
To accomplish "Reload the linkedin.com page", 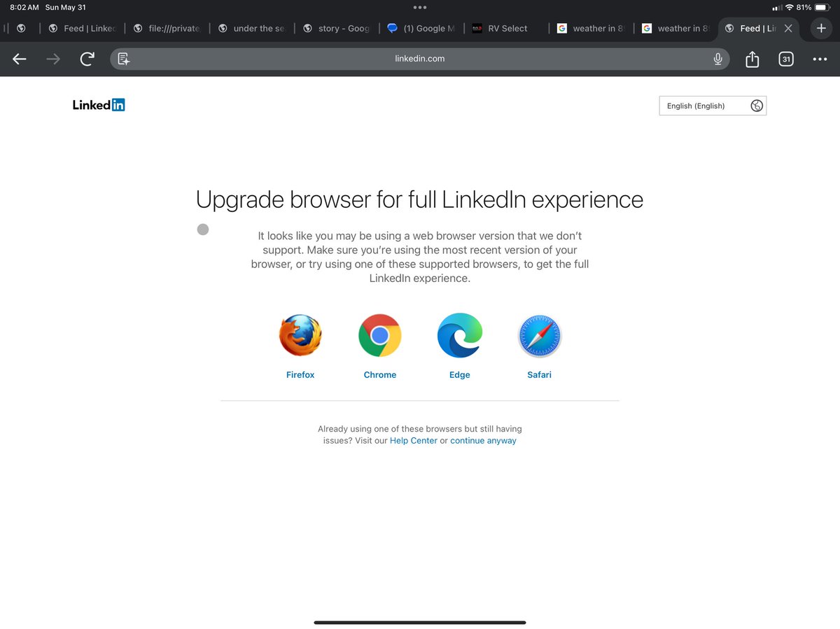I will pyautogui.click(x=87, y=59).
